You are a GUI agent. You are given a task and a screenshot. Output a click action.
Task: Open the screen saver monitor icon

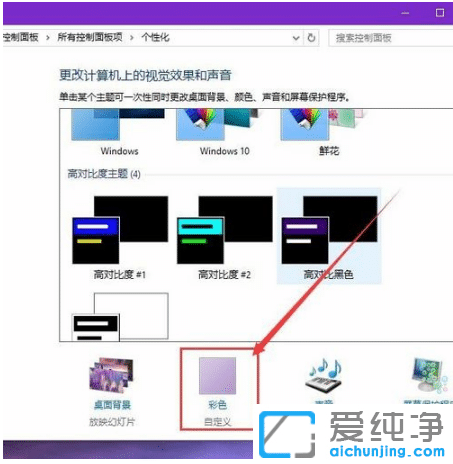[x=430, y=375]
